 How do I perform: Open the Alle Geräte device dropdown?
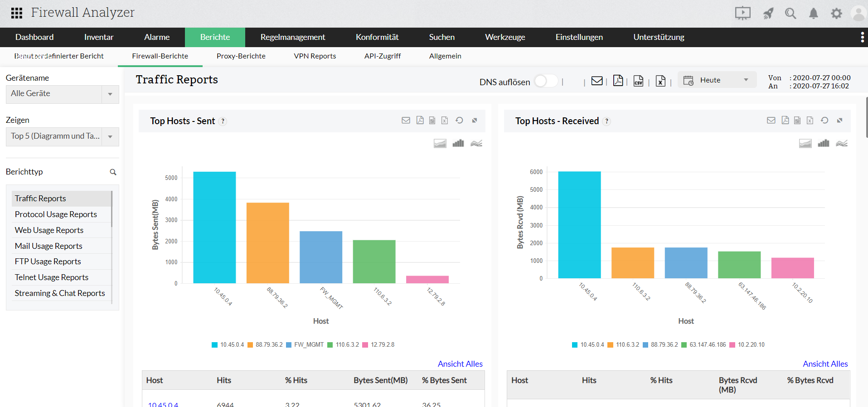tap(62, 94)
